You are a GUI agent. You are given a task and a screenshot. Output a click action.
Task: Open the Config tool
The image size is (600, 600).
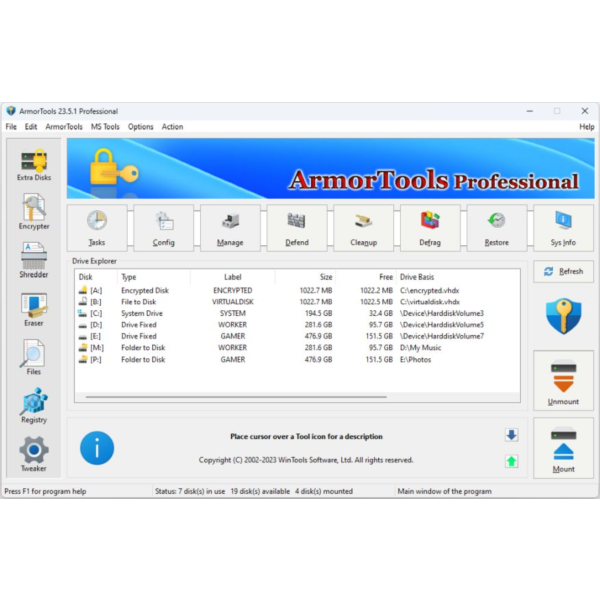point(164,228)
